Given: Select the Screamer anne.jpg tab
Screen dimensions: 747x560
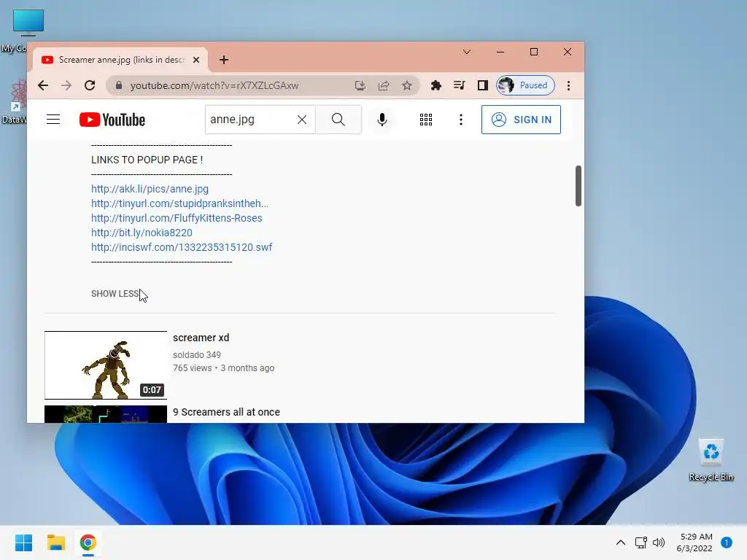Looking at the screenshot, I should pyautogui.click(x=120, y=60).
